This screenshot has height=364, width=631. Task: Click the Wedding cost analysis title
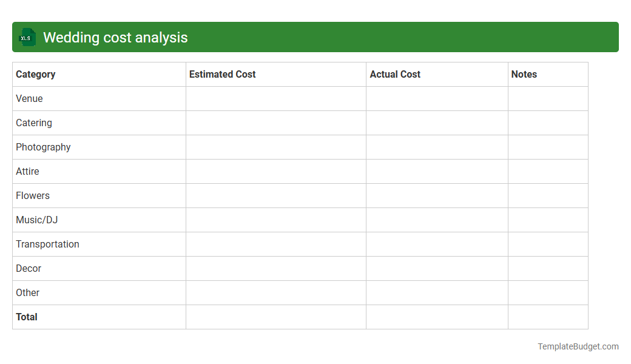115,37
